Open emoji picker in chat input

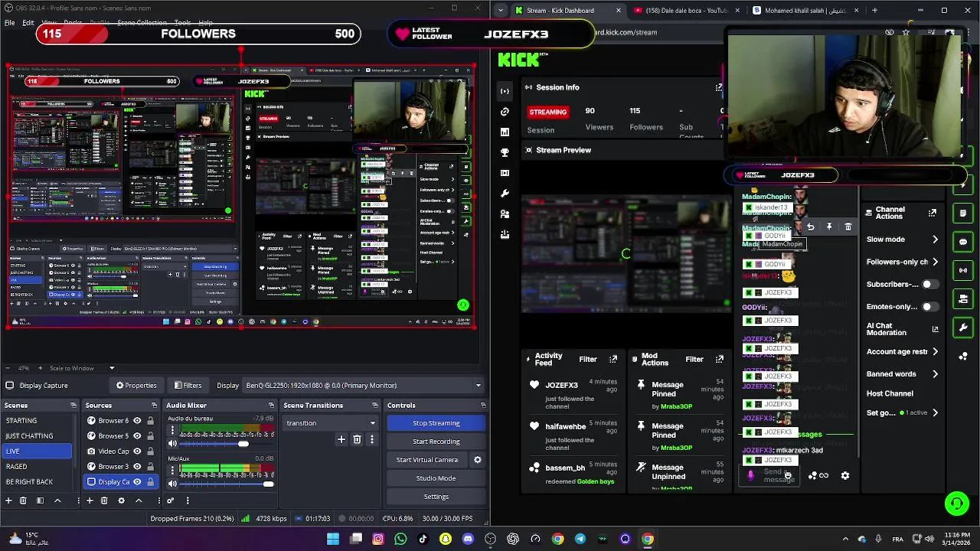click(x=787, y=475)
